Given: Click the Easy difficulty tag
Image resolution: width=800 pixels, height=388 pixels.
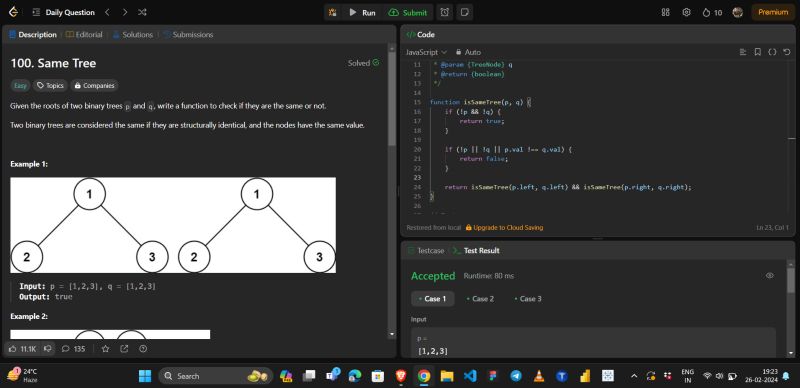Looking at the screenshot, I should [x=20, y=86].
